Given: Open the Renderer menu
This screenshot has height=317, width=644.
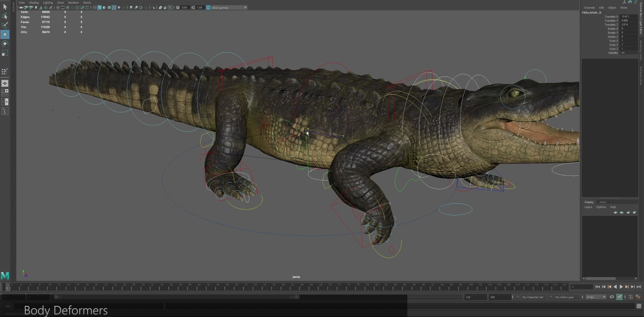Looking at the screenshot, I should pyautogui.click(x=74, y=2).
